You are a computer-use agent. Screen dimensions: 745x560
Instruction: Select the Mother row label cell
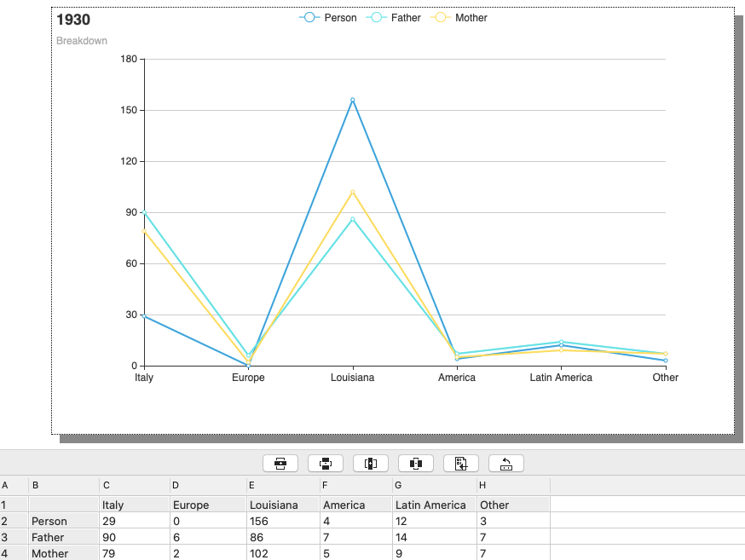(x=63, y=553)
